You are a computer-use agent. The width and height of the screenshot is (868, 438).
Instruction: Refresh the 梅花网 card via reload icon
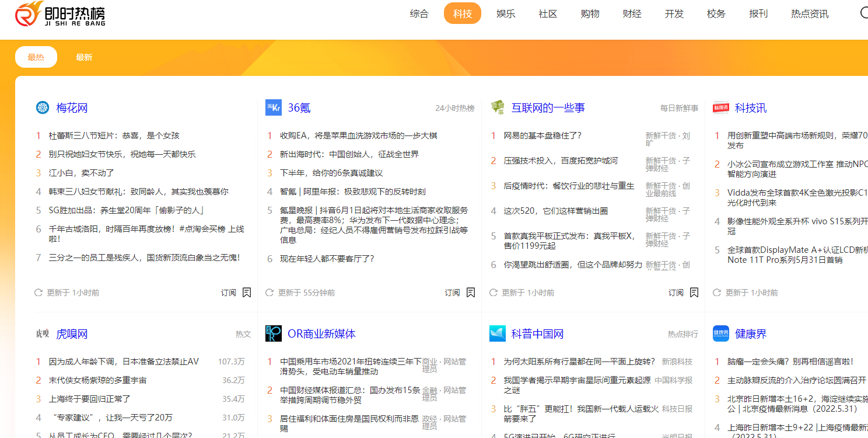click(38, 293)
